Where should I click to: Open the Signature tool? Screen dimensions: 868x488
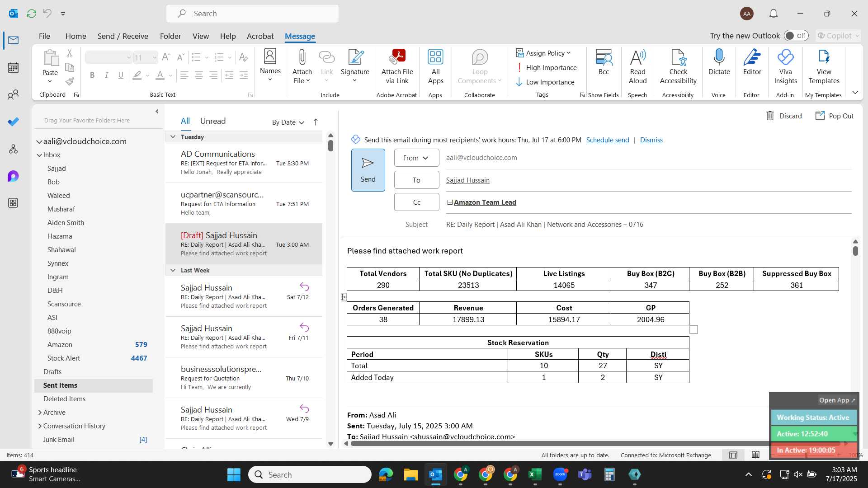355,66
